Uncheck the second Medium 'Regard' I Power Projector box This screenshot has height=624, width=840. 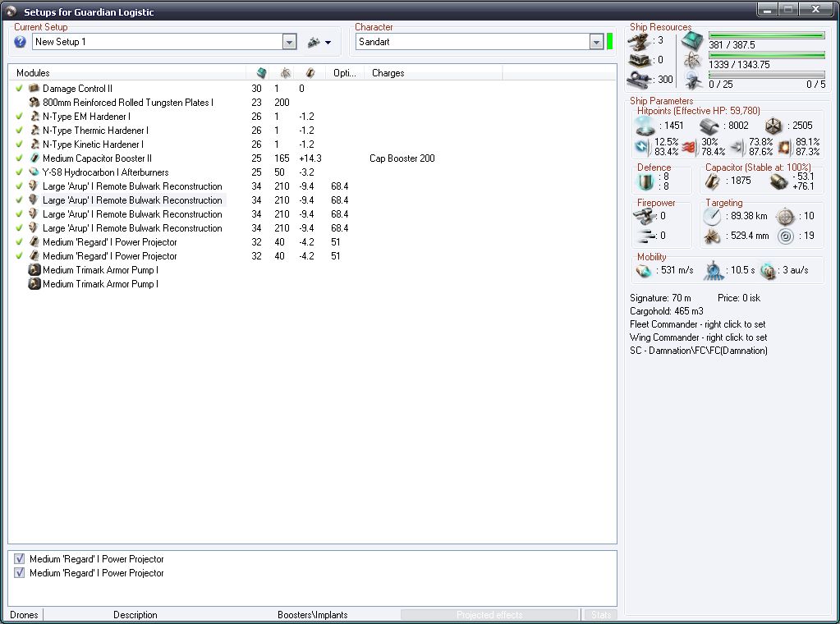tap(19, 572)
